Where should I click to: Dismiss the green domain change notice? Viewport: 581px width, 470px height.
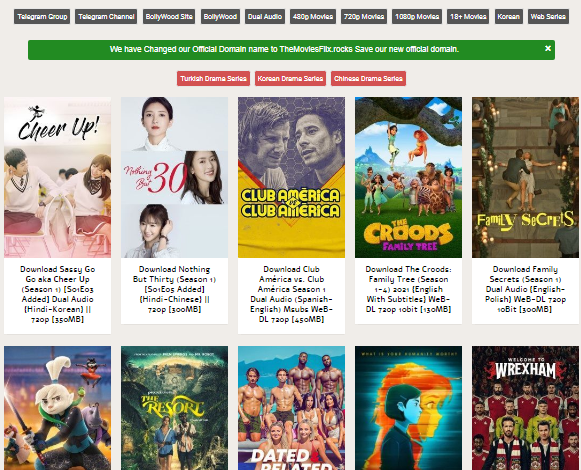coord(548,49)
